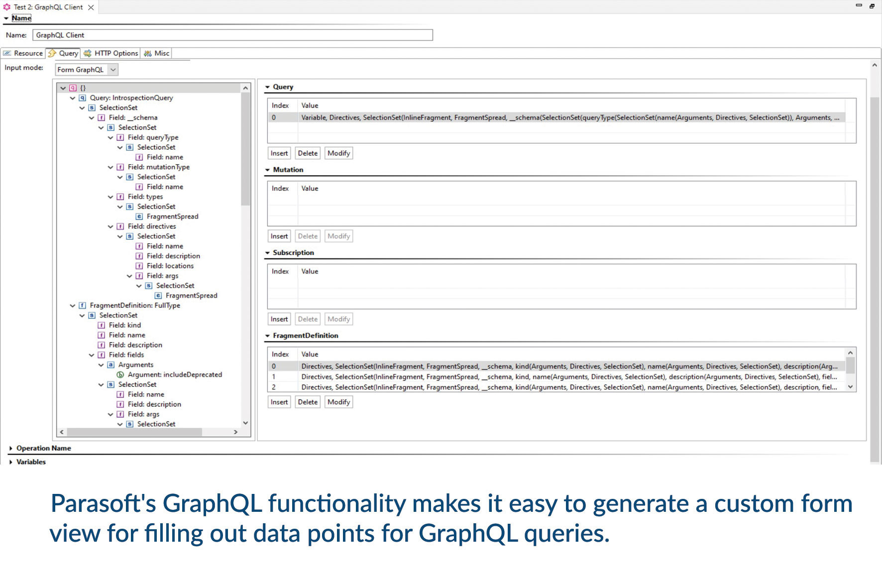Close the Test 2: GraphQL Client tab
The width and height of the screenshot is (882, 588).
91,7
